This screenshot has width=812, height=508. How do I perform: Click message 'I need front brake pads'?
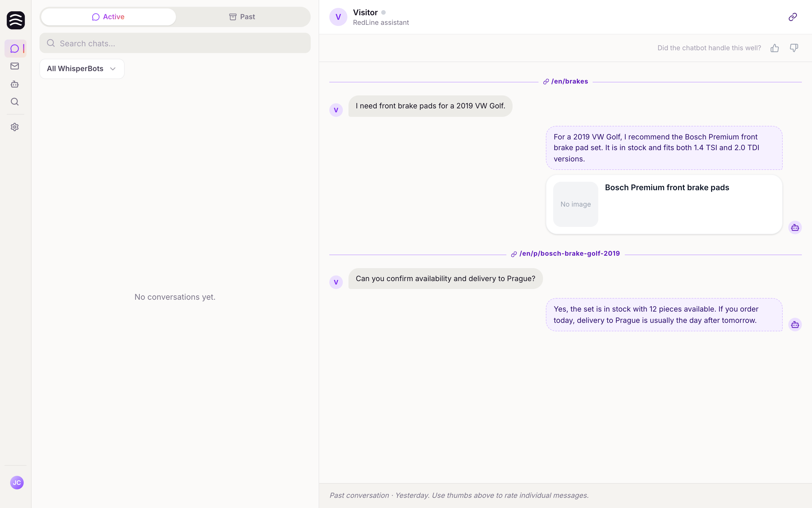pos(431,106)
